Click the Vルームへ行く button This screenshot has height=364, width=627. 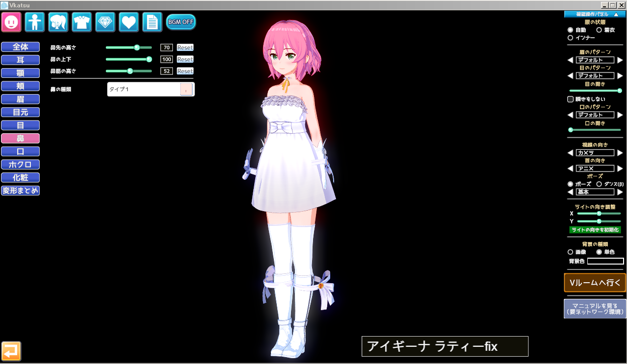tap(595, 283)
